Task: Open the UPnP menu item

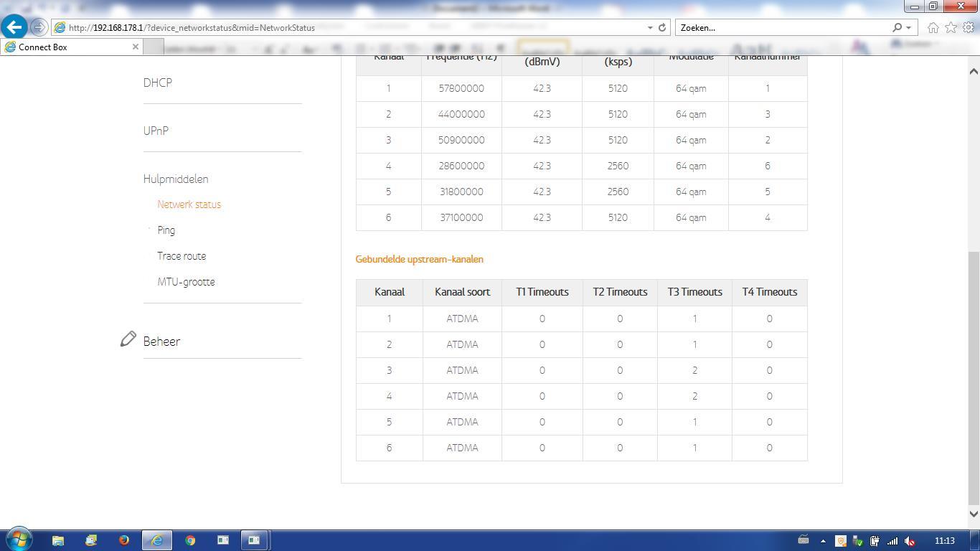Action: click(156, 131)
